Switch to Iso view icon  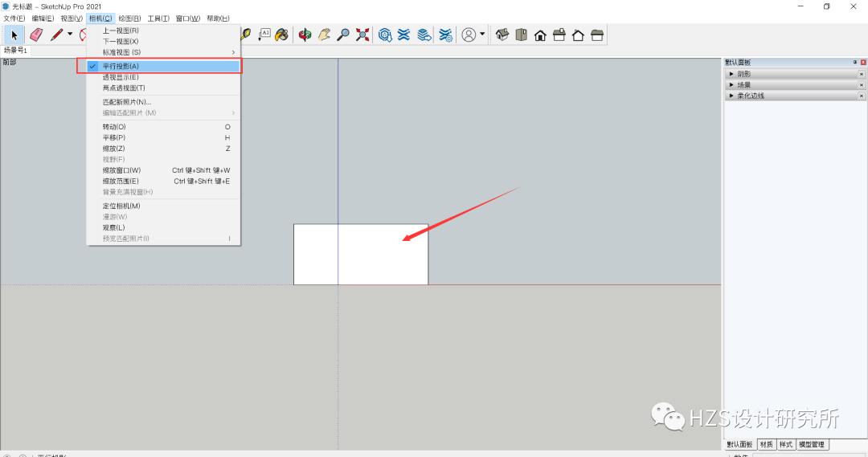(x=502, y=35)
